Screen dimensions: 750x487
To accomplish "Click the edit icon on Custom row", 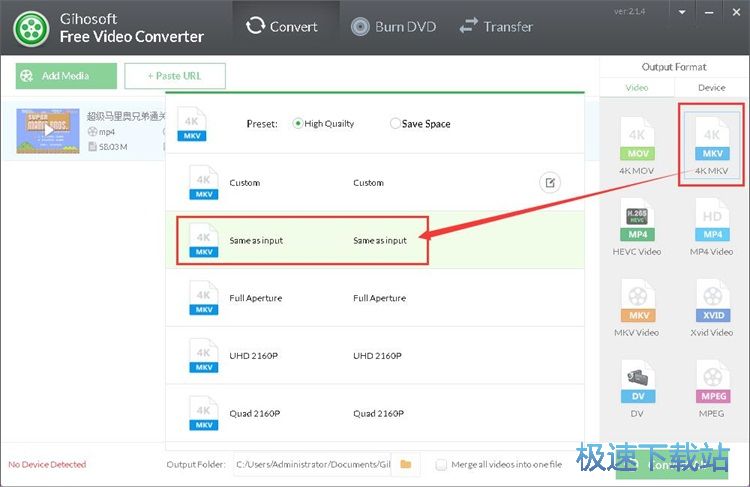I will 550,182.
